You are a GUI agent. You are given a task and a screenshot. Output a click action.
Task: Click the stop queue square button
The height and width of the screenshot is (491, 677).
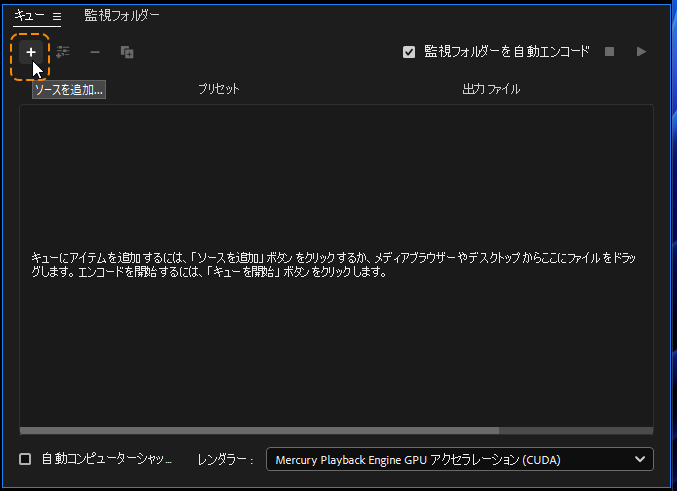(x=609, y=52)
